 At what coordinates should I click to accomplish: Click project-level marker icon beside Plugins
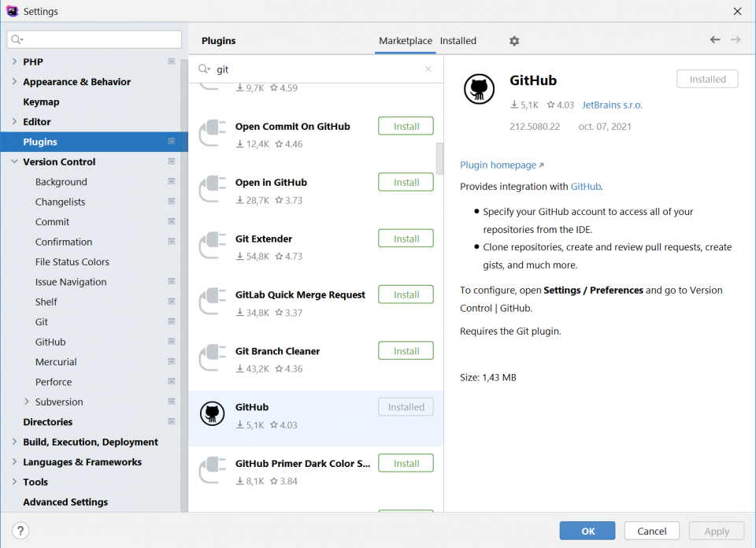[x=171, y=141]
